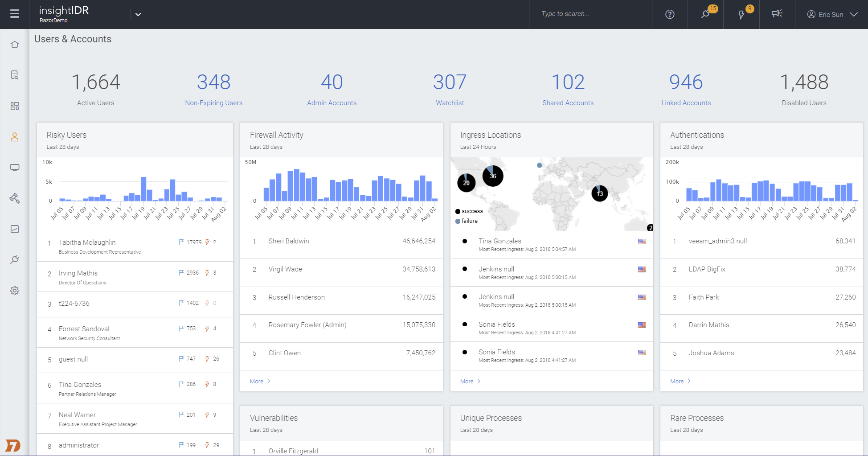Click the Type to search field
The image size is (868, 456).
click(590, 14)
